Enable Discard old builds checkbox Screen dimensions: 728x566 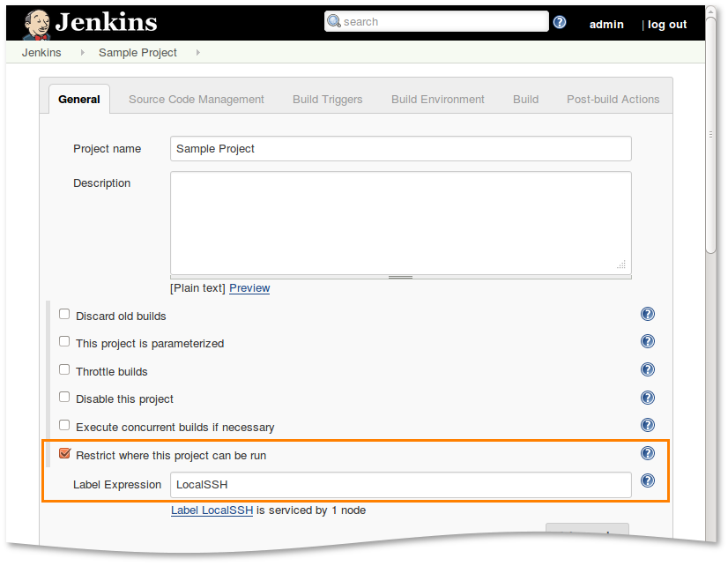(64, 315)
